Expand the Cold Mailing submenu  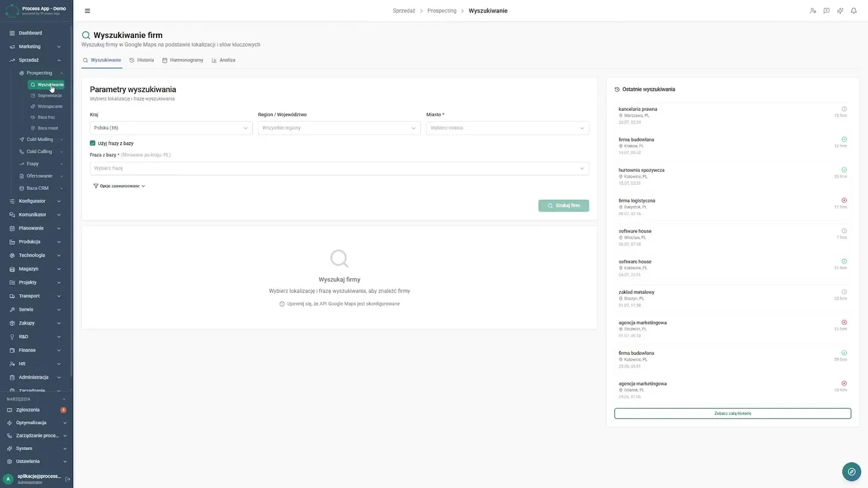pos(40,139)
